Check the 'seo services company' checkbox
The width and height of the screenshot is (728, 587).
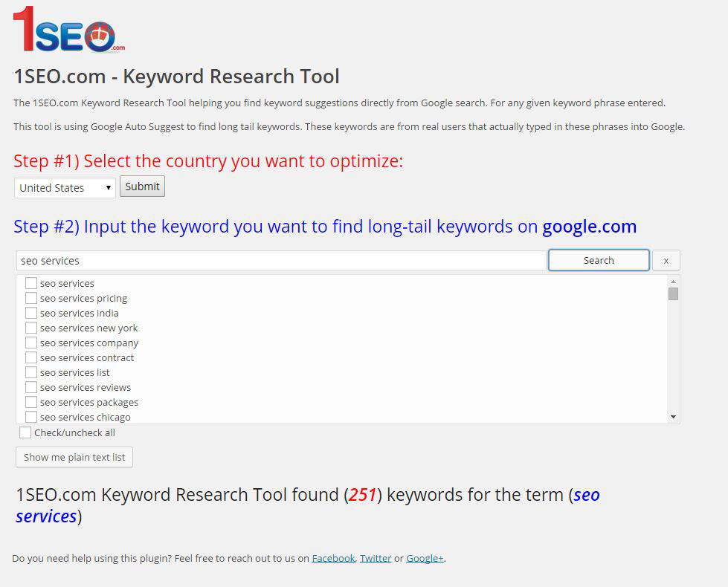31,343
